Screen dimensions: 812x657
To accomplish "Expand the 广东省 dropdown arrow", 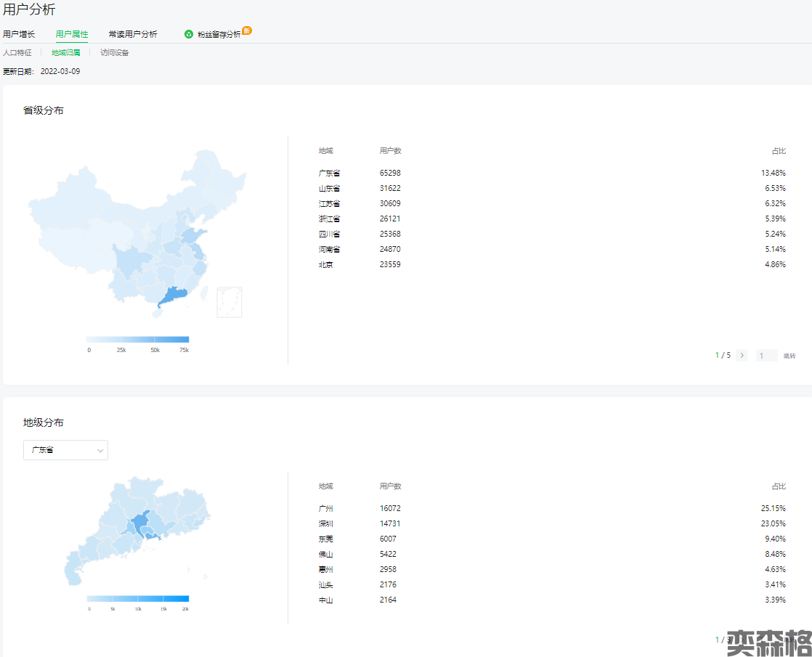I will (100, 450).
